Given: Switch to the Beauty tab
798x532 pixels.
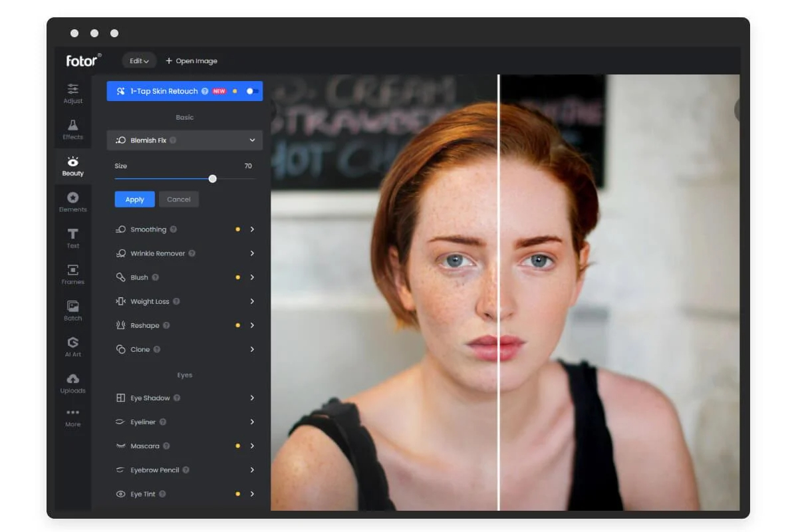Looking at the screenshot, I should tap(73, 166).
